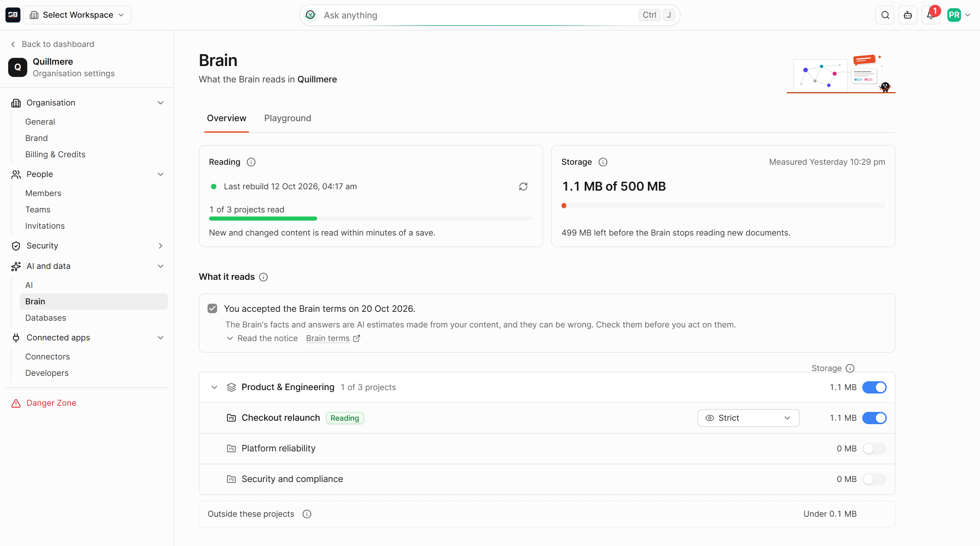Screen dimensions: 980x546
Task: Click the info icon next to Reading
Action: pyautogui.click(x=251, y=162)
